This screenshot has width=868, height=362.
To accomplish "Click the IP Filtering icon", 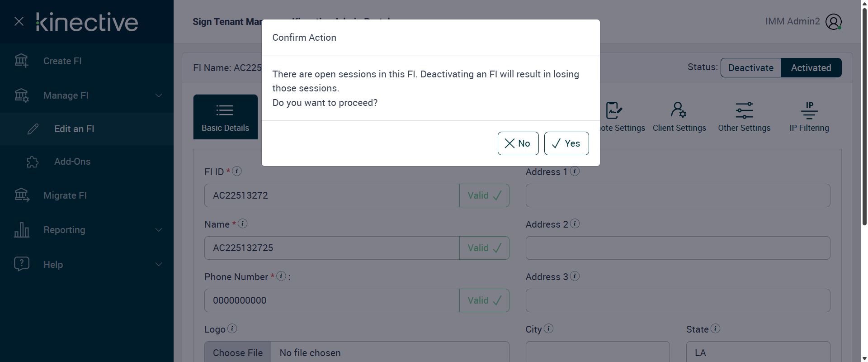I will point(809,110).
